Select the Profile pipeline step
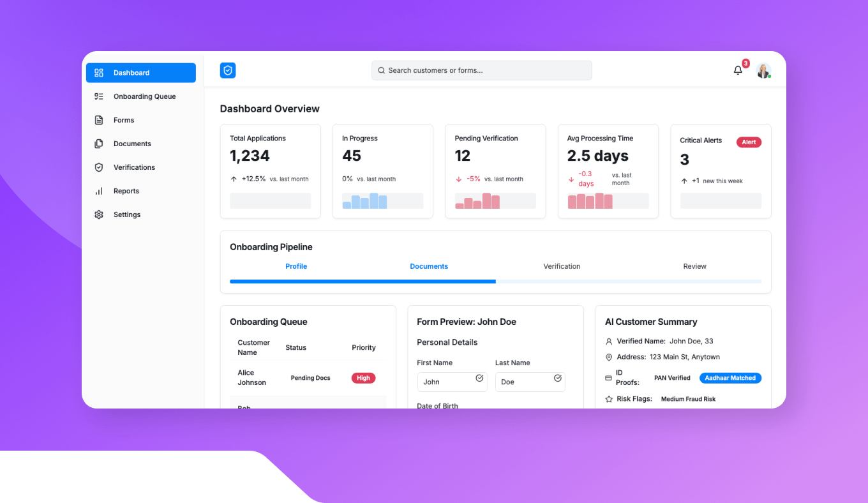 pos(296,266)
